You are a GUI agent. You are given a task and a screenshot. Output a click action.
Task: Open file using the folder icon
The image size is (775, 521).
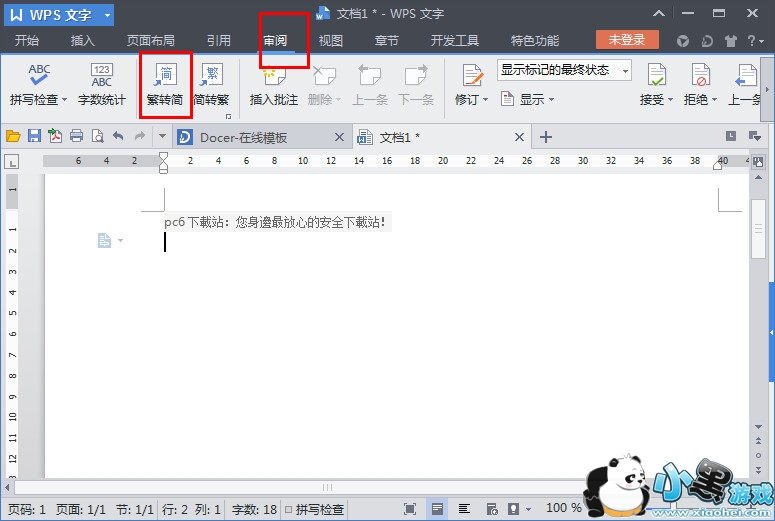pos(13,136)
